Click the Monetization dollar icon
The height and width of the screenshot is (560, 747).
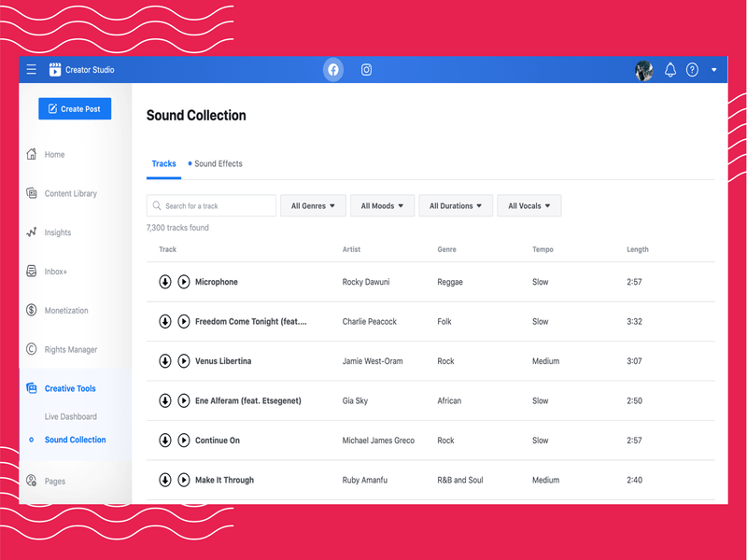(x=32, y=310)
